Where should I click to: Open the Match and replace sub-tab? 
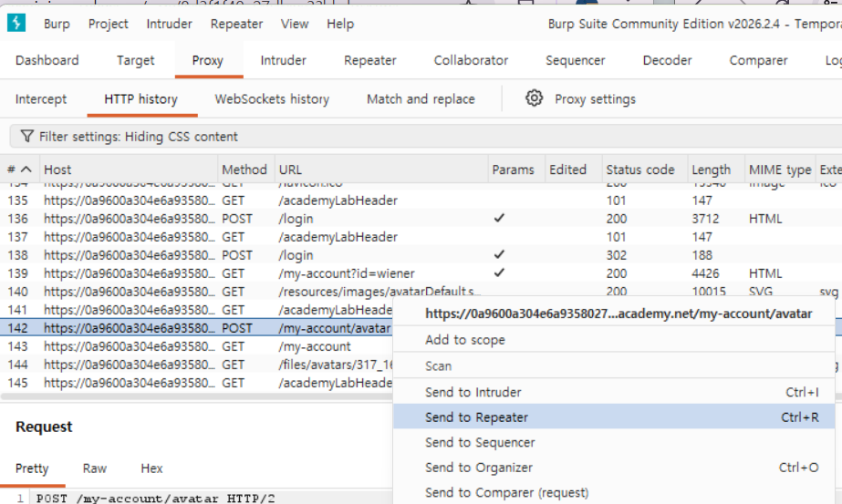pos(421,98)
